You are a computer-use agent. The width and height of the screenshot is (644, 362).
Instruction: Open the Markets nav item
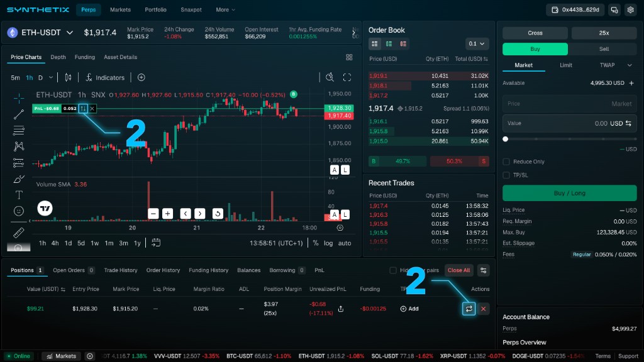(x=120, y=10)
